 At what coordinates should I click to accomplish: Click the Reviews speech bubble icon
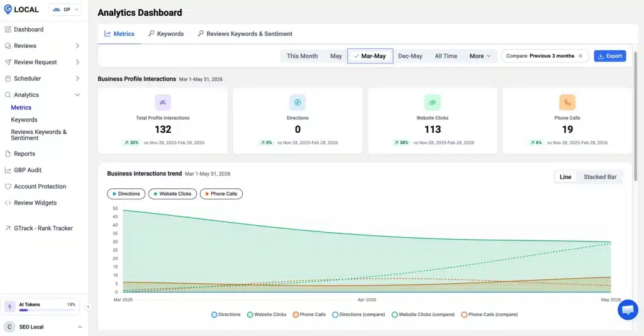coord(8,46)
